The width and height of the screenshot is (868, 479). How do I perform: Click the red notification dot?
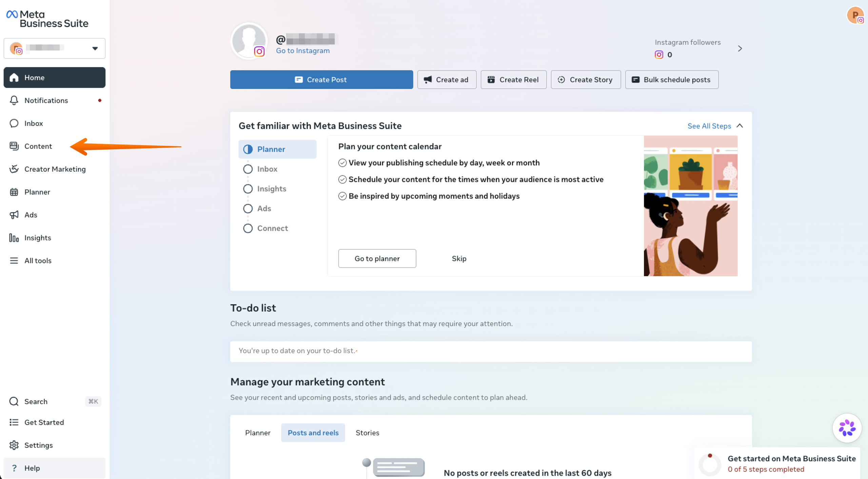100,100
